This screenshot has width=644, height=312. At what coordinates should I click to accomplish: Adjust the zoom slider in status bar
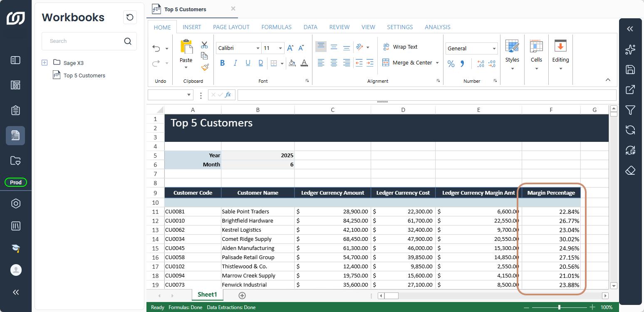click(x=559, y=307)
